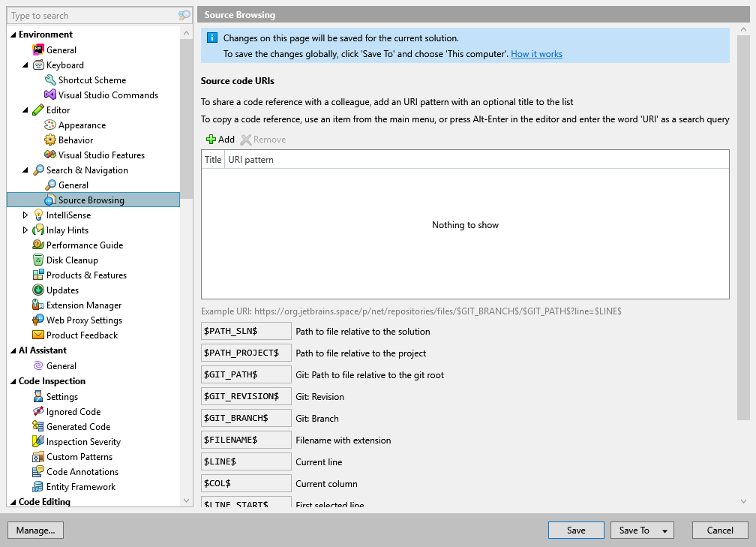Viewport: 756px width, 547px height.
Task: Click the Add button to create URI pattern
Action: coord(220,139)
